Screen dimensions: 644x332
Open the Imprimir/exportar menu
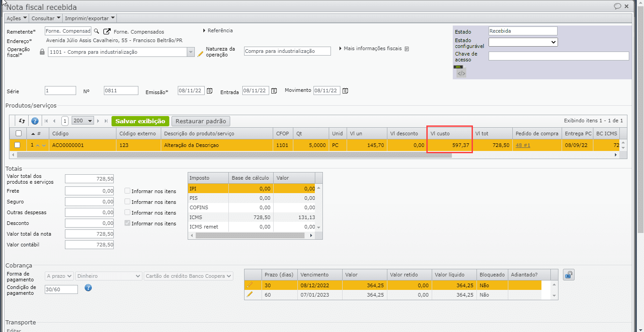[90, 18]
